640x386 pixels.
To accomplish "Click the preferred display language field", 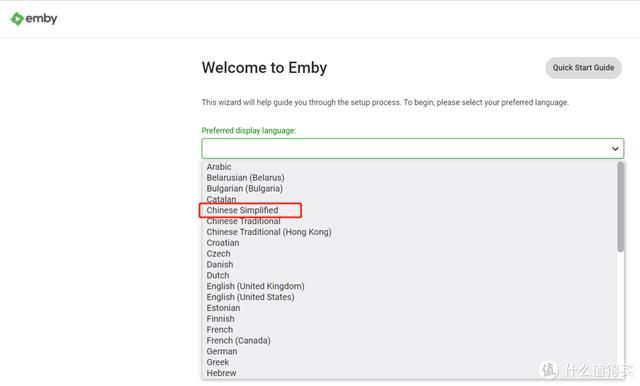I will coord(413,149).
